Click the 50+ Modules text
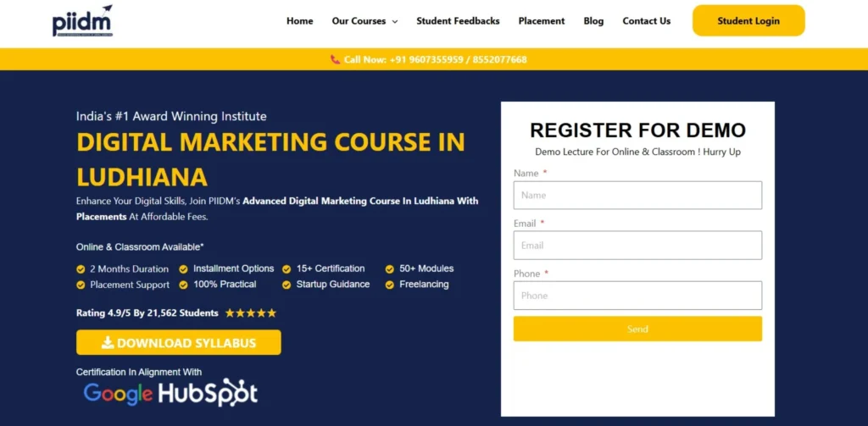This screenshot has width=868, height=426. point(427,268)
